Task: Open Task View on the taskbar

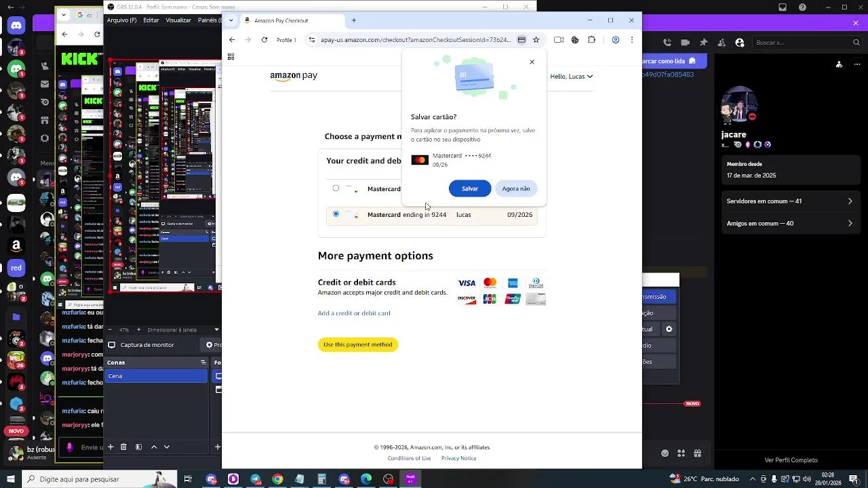Action: coord(188,479)
